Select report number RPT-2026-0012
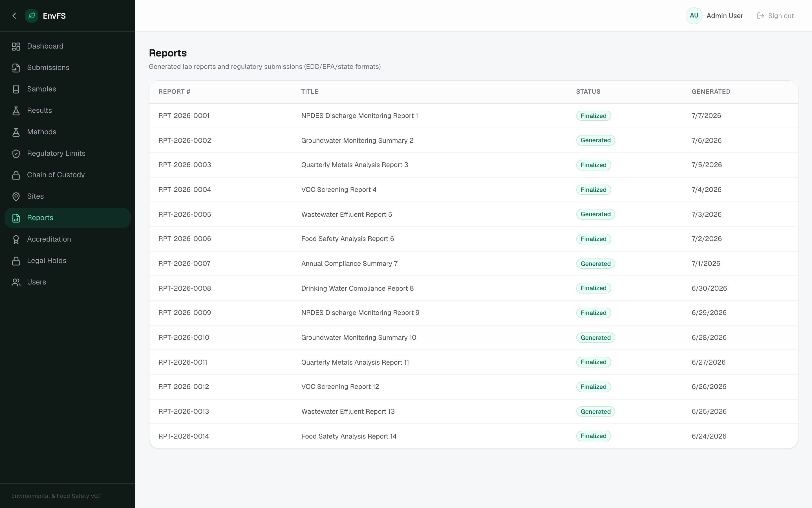The image size is (812, 508). pos(184,387)
